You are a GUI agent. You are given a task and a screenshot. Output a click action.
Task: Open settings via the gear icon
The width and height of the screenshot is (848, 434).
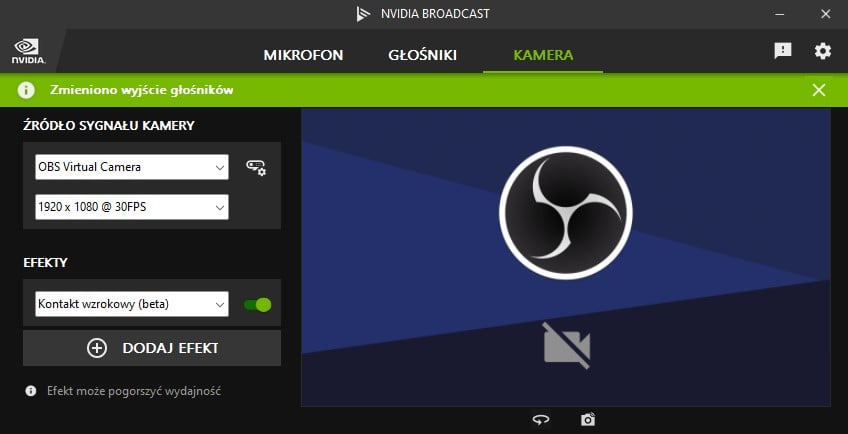[x=823, y=51]
